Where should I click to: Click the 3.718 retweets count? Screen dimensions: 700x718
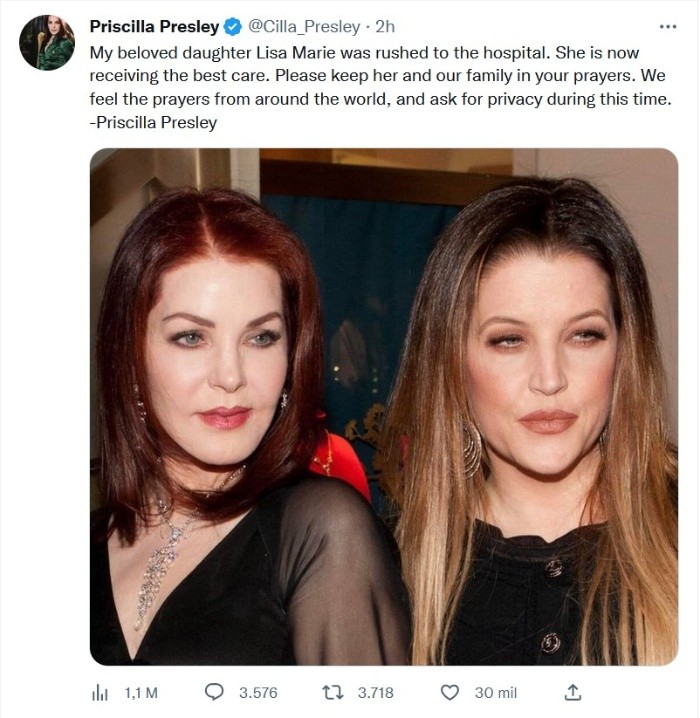point(375,692)
